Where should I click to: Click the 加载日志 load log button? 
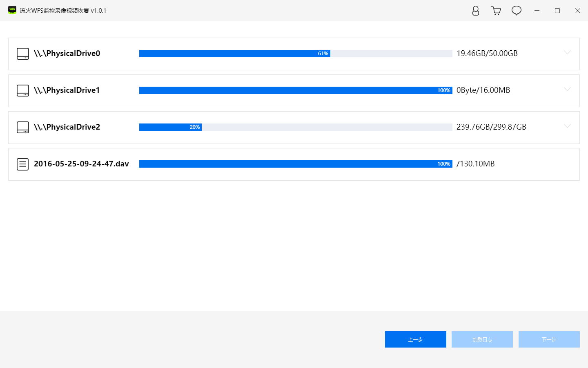tap(482, 339)
